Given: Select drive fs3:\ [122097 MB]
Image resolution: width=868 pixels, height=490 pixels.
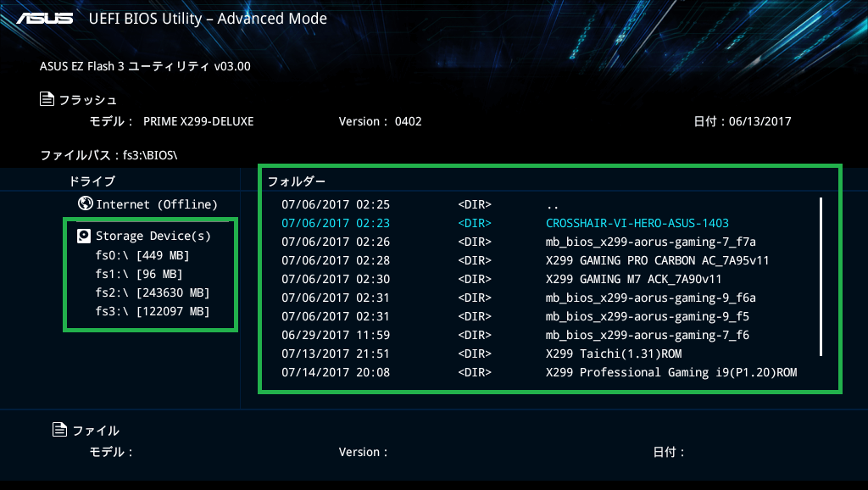Looking at the screenshot, I should click(153, 312).
